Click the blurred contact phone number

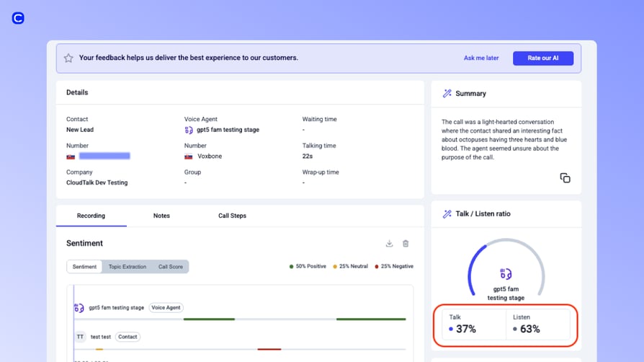coord(104,156)
